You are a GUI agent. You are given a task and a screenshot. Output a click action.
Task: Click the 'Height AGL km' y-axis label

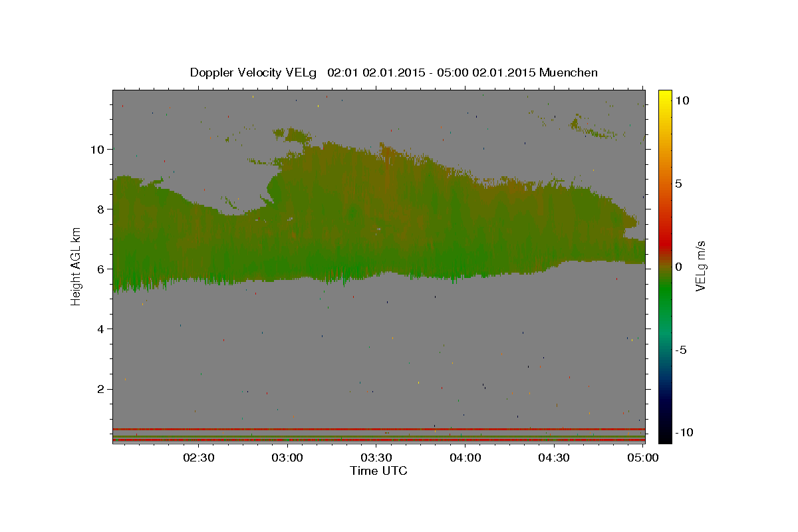(76, 265)
